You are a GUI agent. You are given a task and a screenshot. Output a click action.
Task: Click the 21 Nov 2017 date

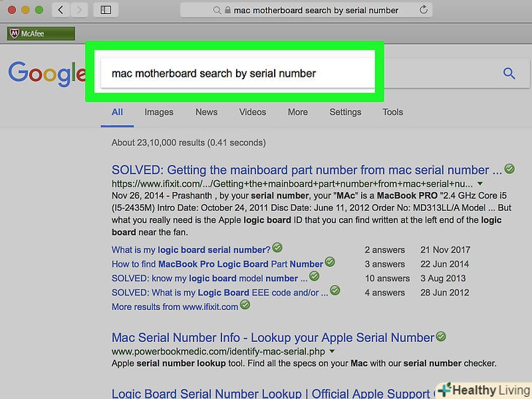tap(445, 250)
